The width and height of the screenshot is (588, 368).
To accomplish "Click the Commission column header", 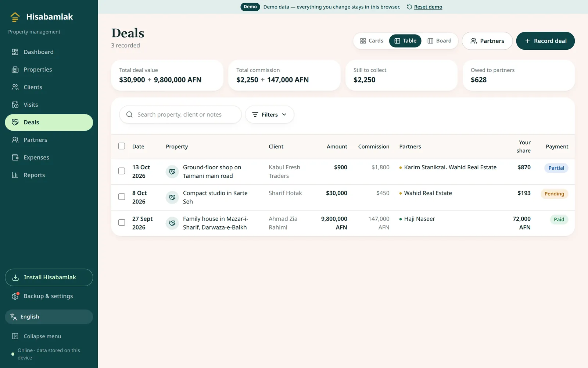I will (x=374, y=146).
